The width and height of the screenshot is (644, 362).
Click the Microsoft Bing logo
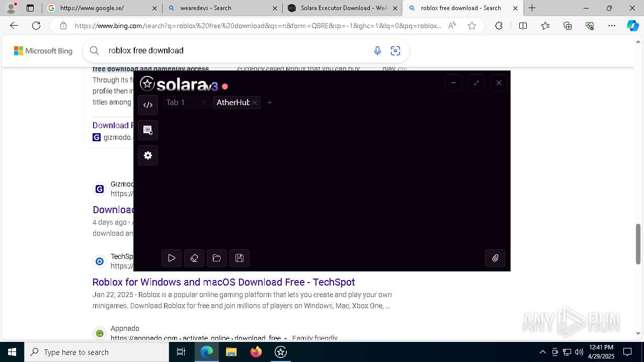point(43,51)
